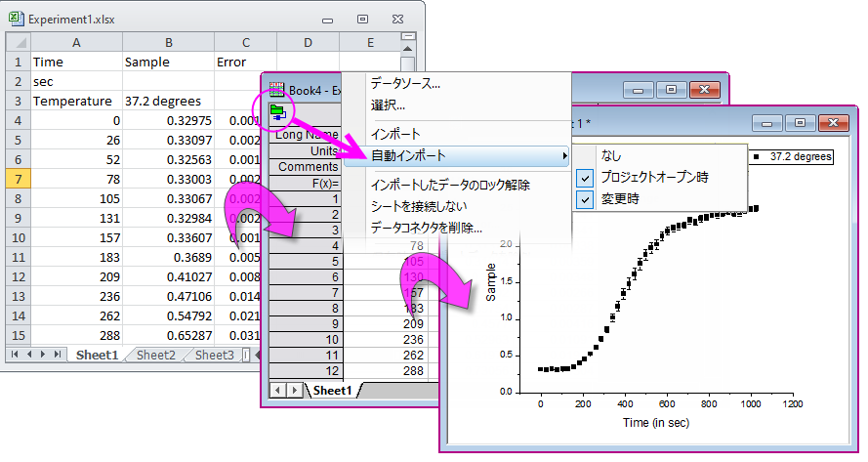Click the split box above Excel scrollbar

[x=408, y=36]
